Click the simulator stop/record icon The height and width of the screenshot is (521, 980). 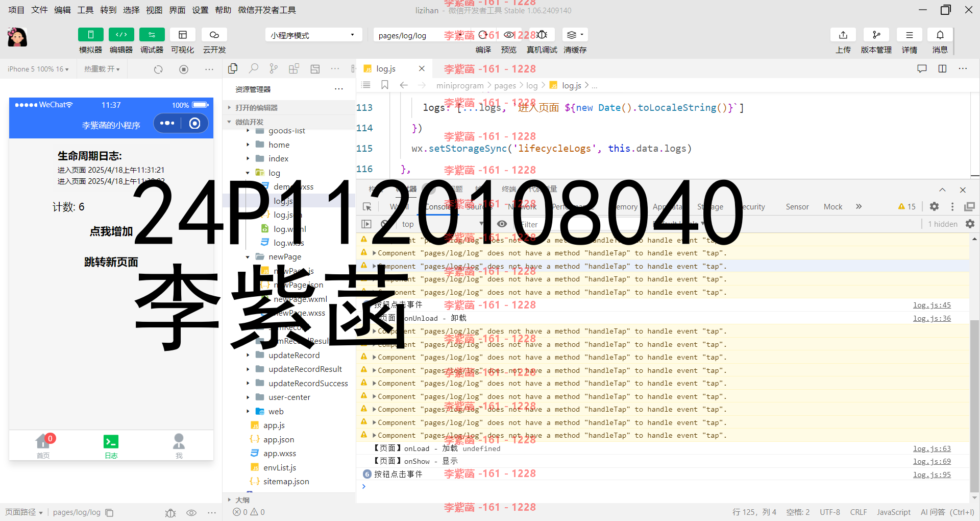point(184,69)
